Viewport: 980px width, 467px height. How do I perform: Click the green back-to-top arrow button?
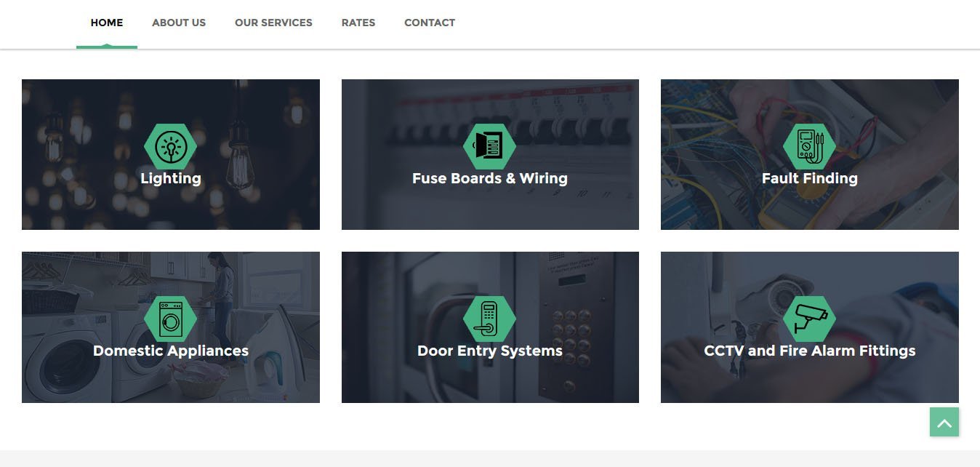[944, 422]
